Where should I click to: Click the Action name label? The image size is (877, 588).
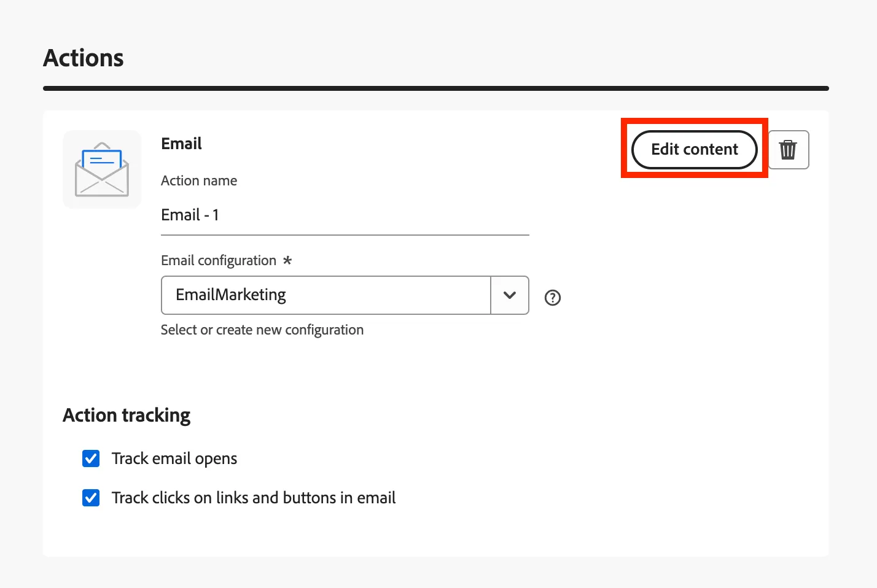pyautogui.click(x=199, y=180)
